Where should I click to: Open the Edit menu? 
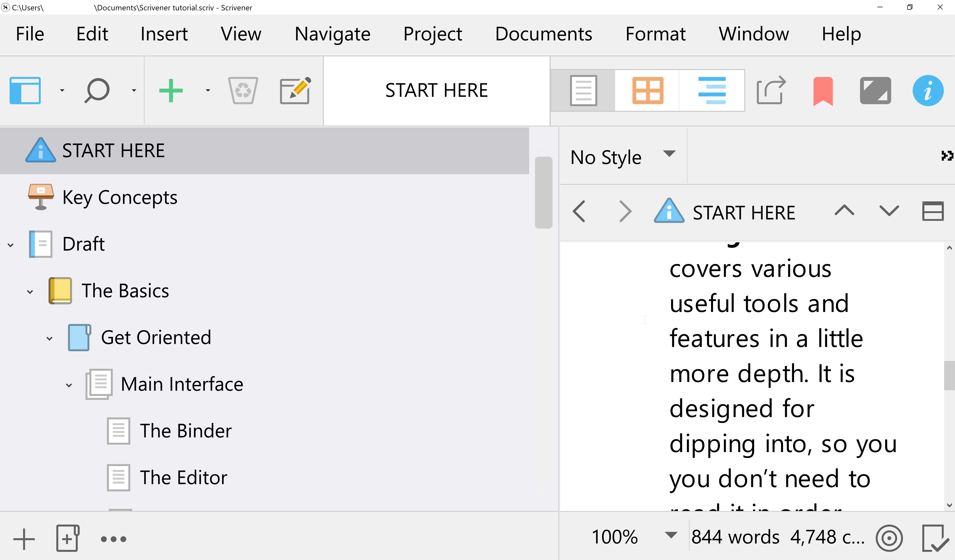92,34
